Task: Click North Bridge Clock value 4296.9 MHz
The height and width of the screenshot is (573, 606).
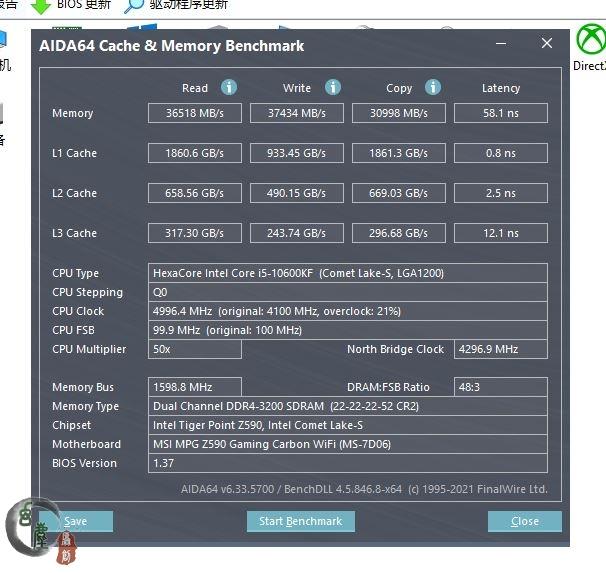Action: tap(501, 349)
